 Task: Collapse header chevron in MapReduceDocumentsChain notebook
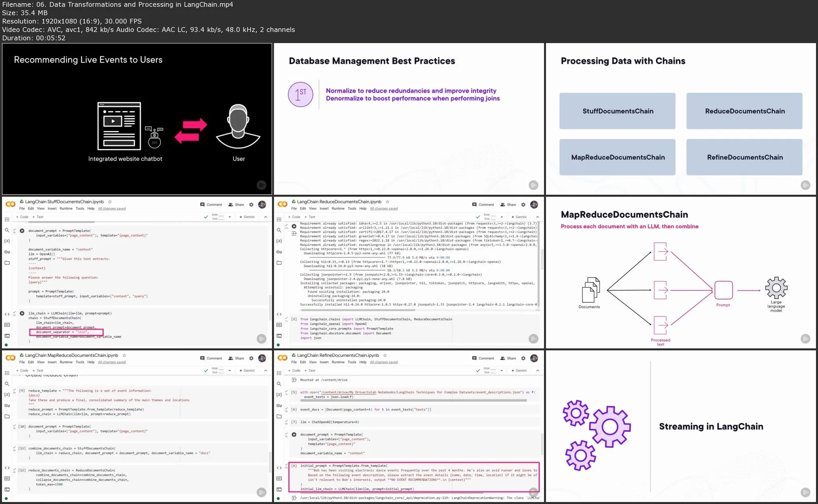click(266, 371)
